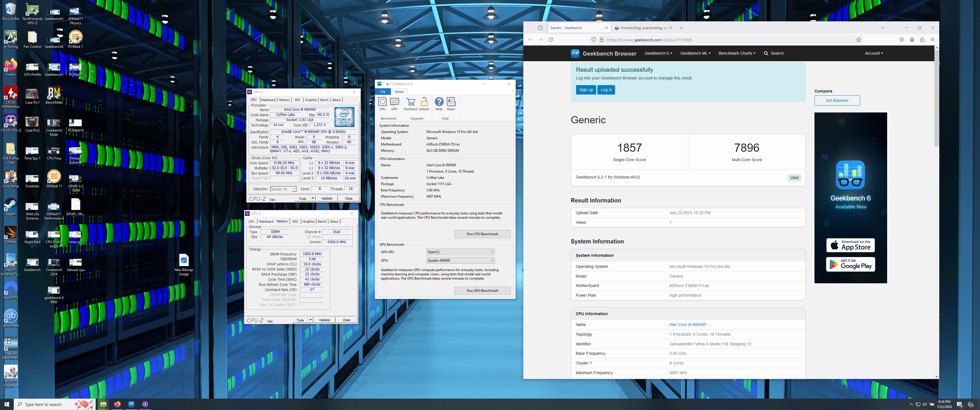Switch to Mainboard tab in upper CPU-Z window
The height and width of the screenshot is (410, 980).
268,100
